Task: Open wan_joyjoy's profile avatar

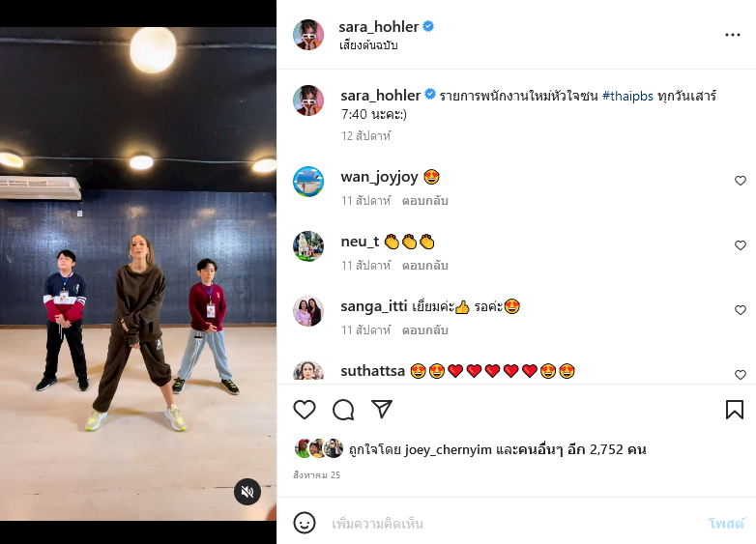Action: click(x=308, y=182)
